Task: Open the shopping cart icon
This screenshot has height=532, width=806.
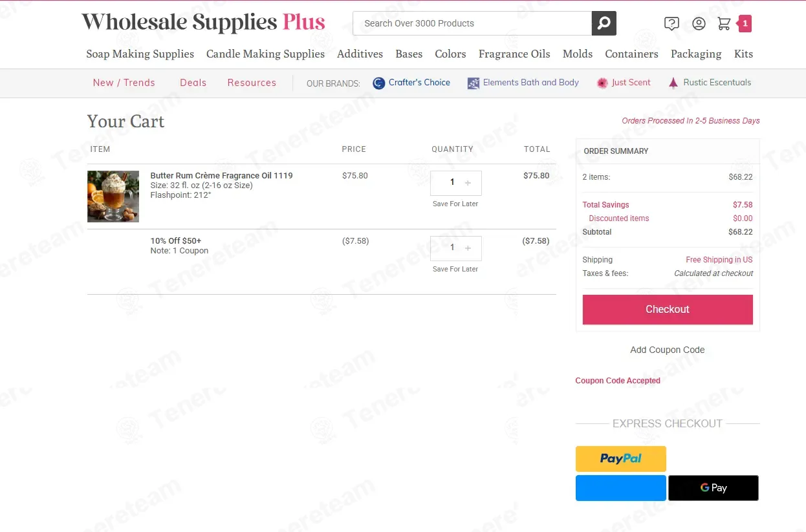Action: pyautogui.click(x=724, y=24)
